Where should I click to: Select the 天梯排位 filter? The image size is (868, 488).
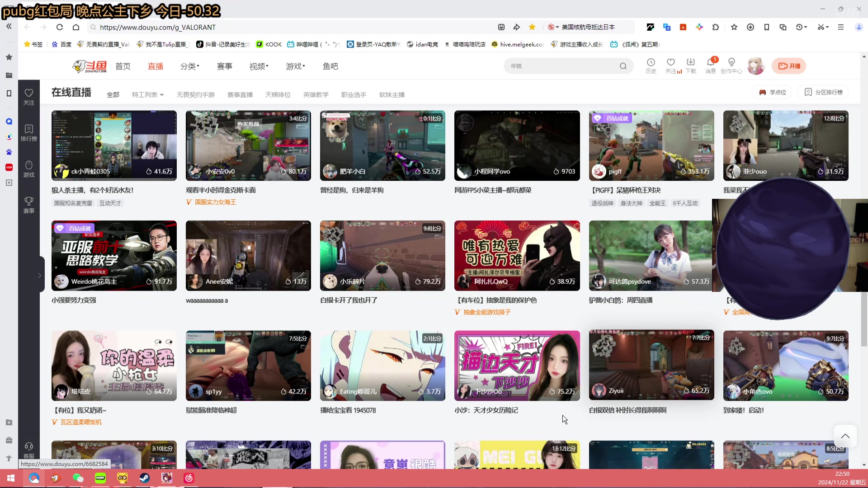point(278,95)
